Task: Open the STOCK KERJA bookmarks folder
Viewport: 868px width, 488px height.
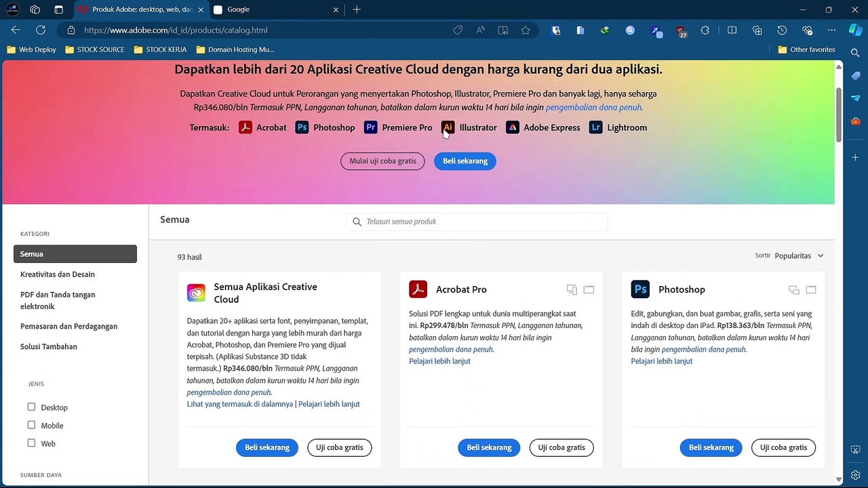Action: tap(161, 49)
